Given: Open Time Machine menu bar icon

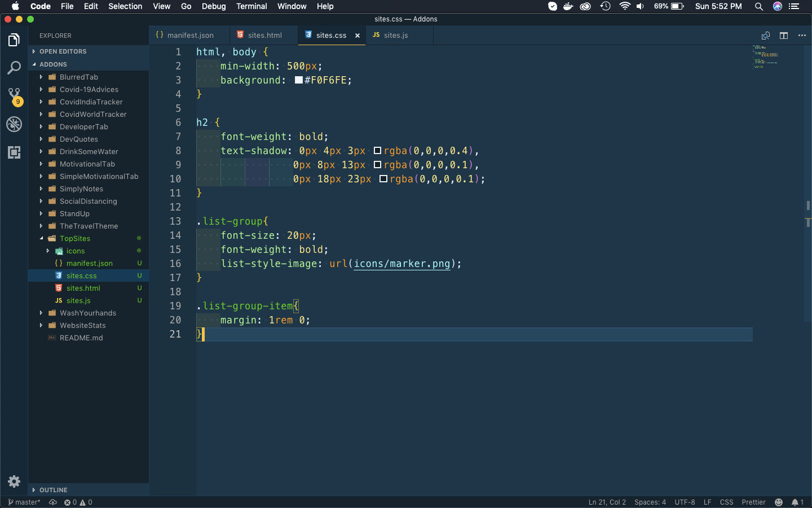Looking at the screenshot, I should 606,6.
